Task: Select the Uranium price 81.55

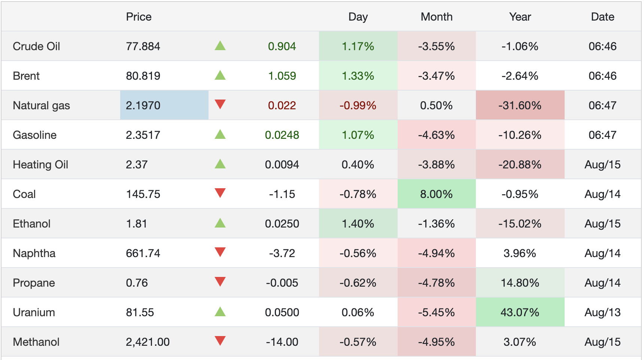Action: click(140, 312)
